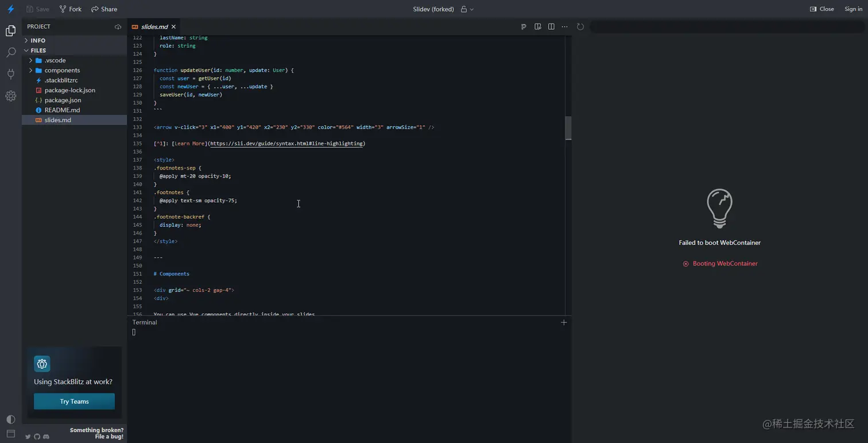The image size is (868, 443).
Task: Click the lightbulb icon in preview pane
Action: pyautogui.click(x=719, y=209)
